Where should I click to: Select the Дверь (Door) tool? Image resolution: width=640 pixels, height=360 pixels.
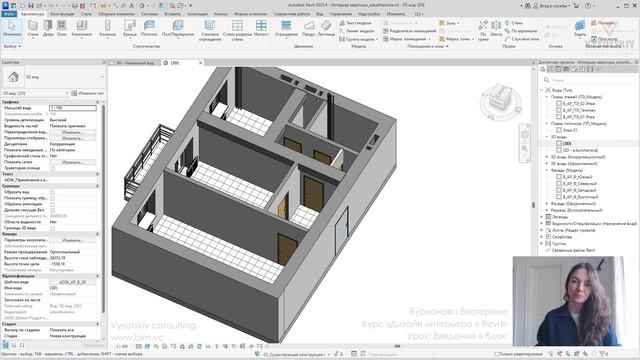coord(48,29)
